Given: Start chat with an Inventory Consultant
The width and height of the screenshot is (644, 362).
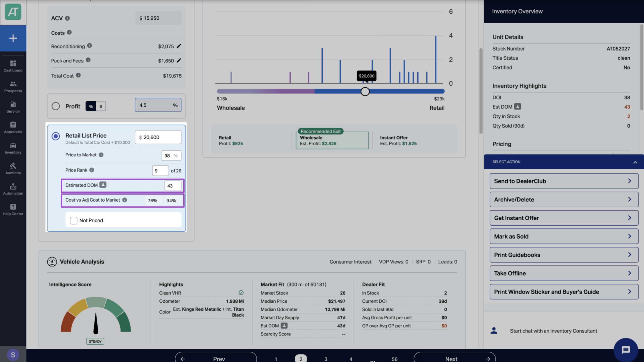Looking at the screenshot, I should click(x=553, y=331).
